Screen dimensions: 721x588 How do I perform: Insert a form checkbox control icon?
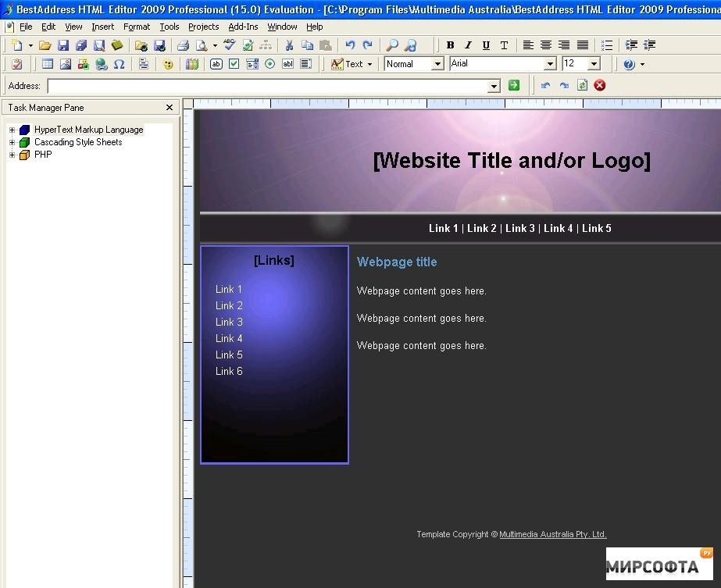(234, 64)
